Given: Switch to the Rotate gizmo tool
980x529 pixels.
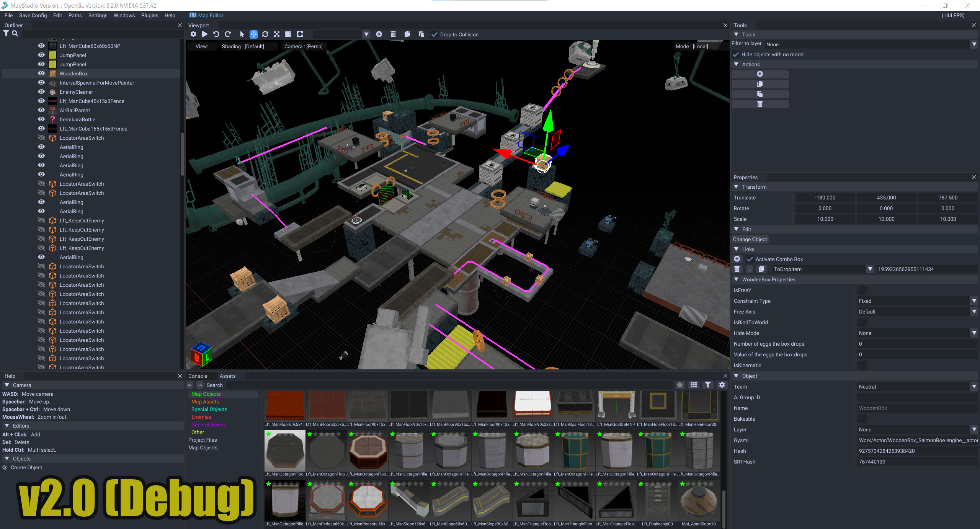Looking at the screenshot, I should (x=265, y=34).
